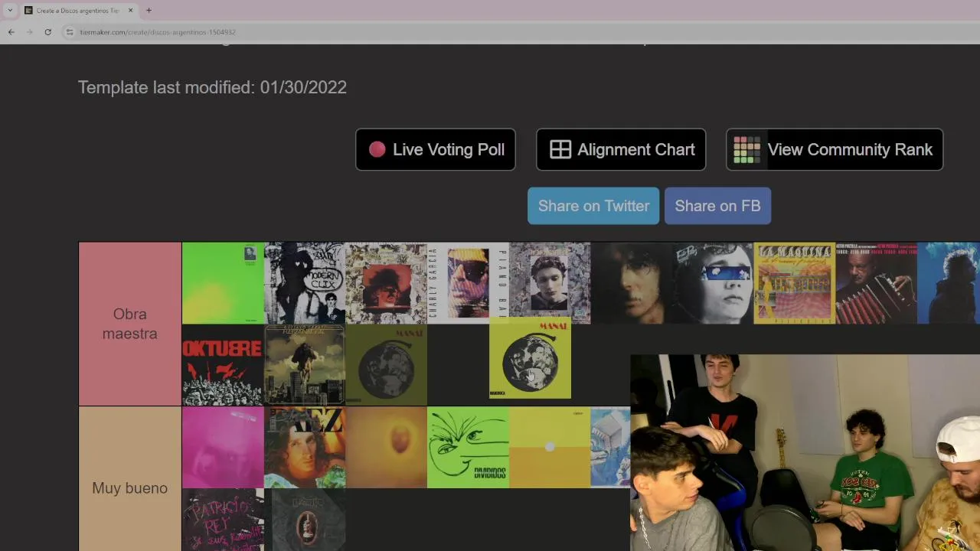Image resolution: width=980 pixels, height=551 pixels.
Task: Select the blue sunglasses face album cover
Action: point(712,283)
